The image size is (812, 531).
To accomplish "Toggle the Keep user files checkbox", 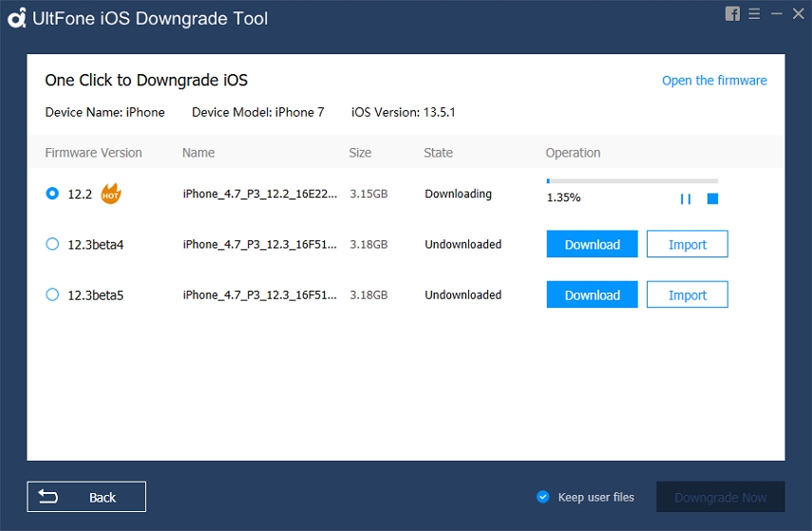I will [x=542, y=497].
